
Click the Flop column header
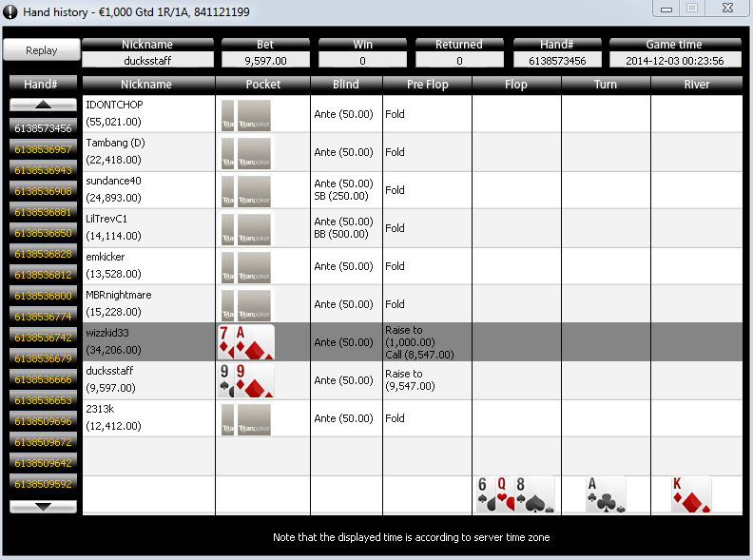516,84
